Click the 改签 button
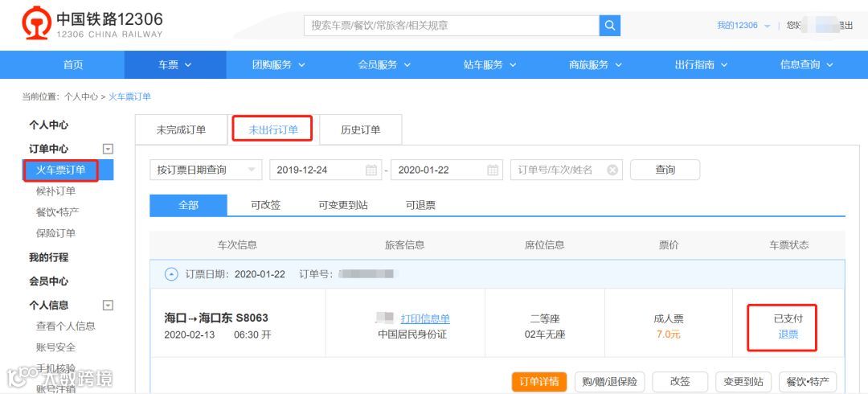This screenshot has height=394, width=868. tap(681, 382)
